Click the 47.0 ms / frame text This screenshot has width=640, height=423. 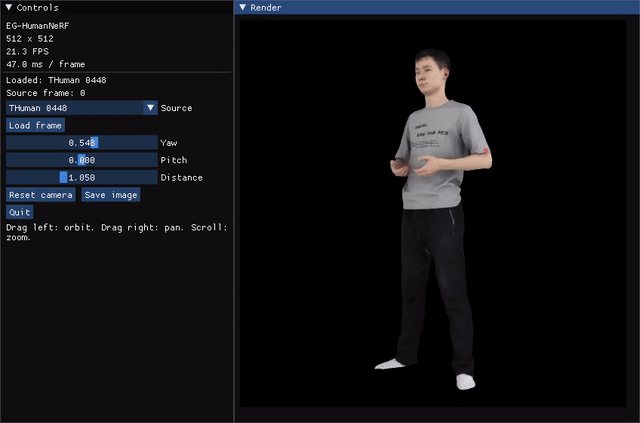pyautogui.click(x=46, y=64)
